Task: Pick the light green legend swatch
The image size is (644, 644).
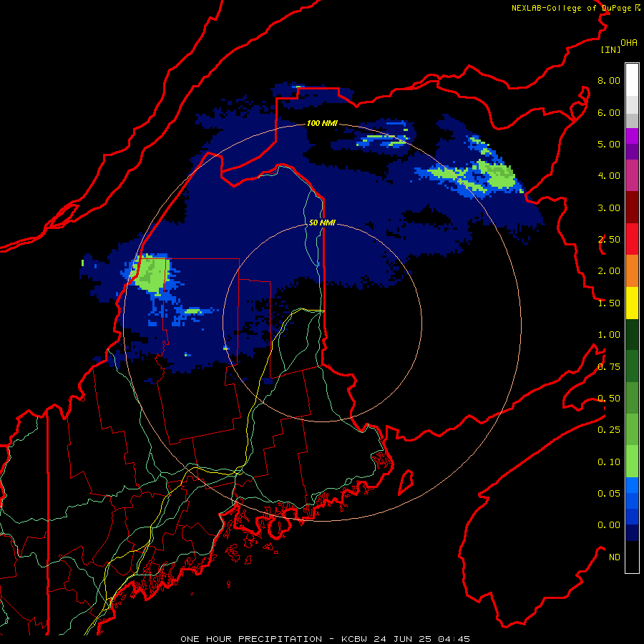Action: coord(632,462)
